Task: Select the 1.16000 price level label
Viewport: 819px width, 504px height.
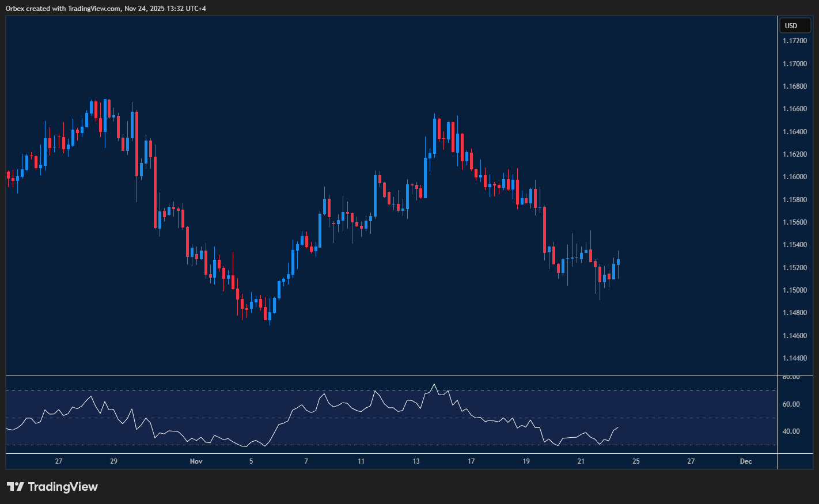Action: click(x=794, y=177)
